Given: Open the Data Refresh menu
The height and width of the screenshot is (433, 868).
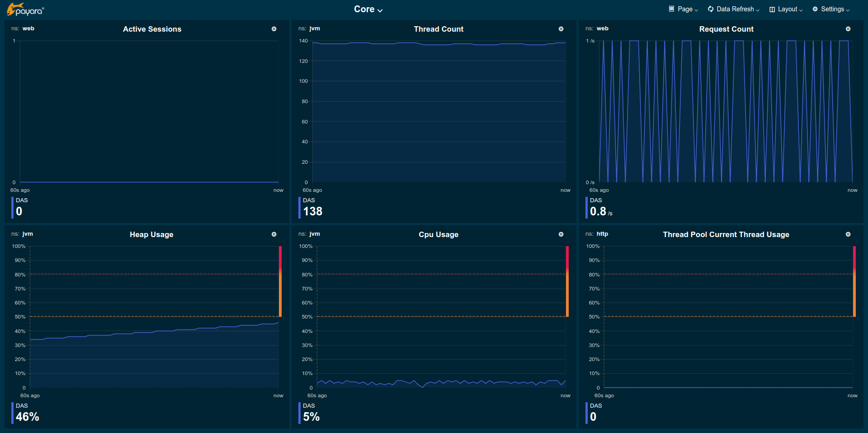Looking at the screenshot, I should pos(734,9).
